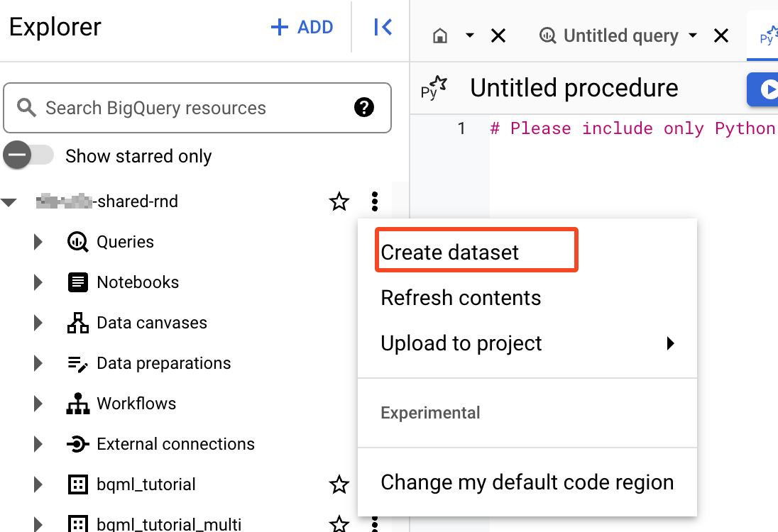The image size is (778, 532).
Task: Collapse the Explorer pane with left arrow icon
Action: tap(382, 26)
